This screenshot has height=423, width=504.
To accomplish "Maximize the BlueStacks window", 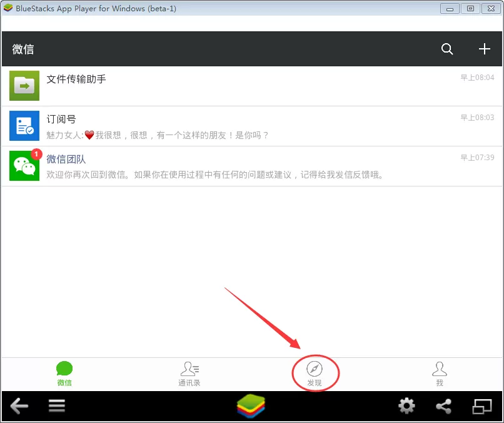I will coord(470,9).
